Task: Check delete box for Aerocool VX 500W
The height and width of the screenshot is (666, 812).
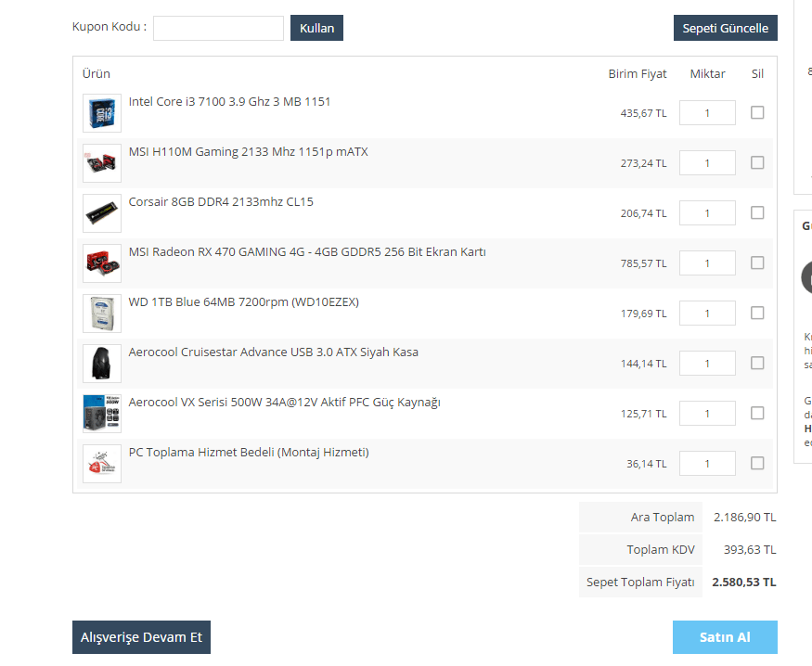Action: tap(757, 413)
